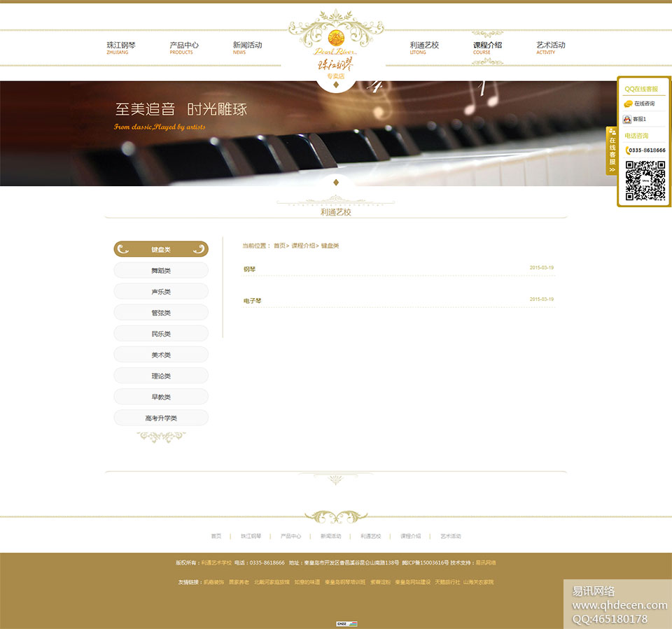Image resolution: width=672 pixels, height=629 pixels.
Task: Open the 电子琴 course entry
Action: 252,301
